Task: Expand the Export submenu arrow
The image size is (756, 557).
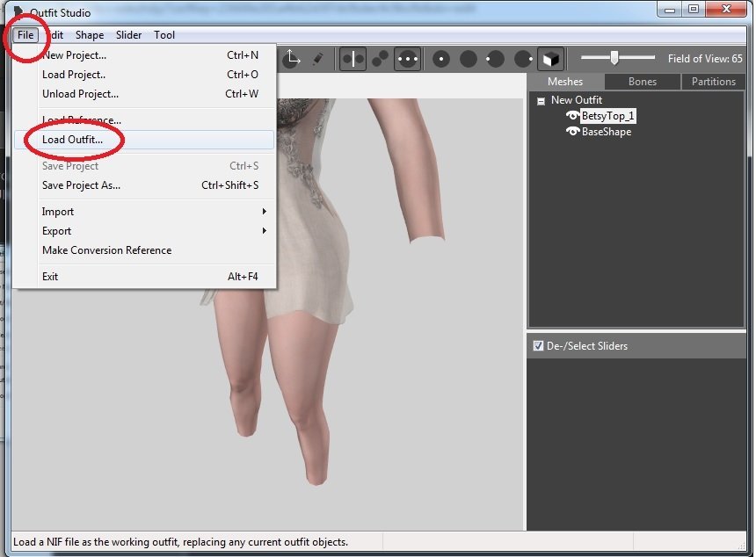Action: 264,231
